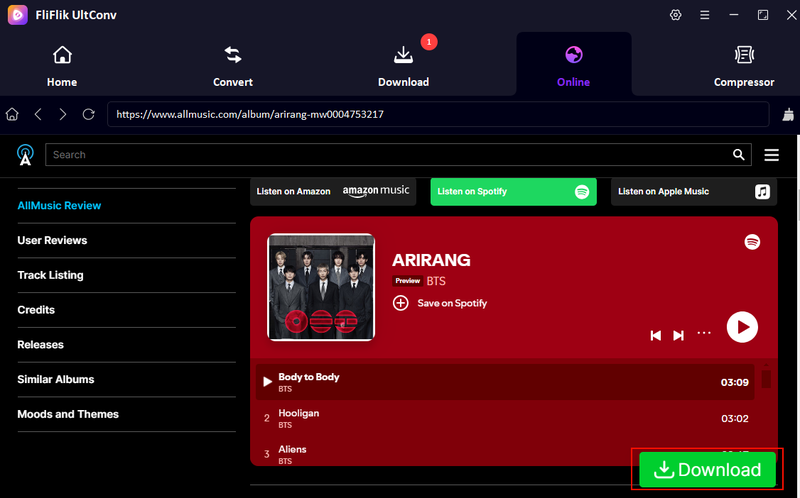Click the ARIRANG album cover thumbnail

click(321, 287)
